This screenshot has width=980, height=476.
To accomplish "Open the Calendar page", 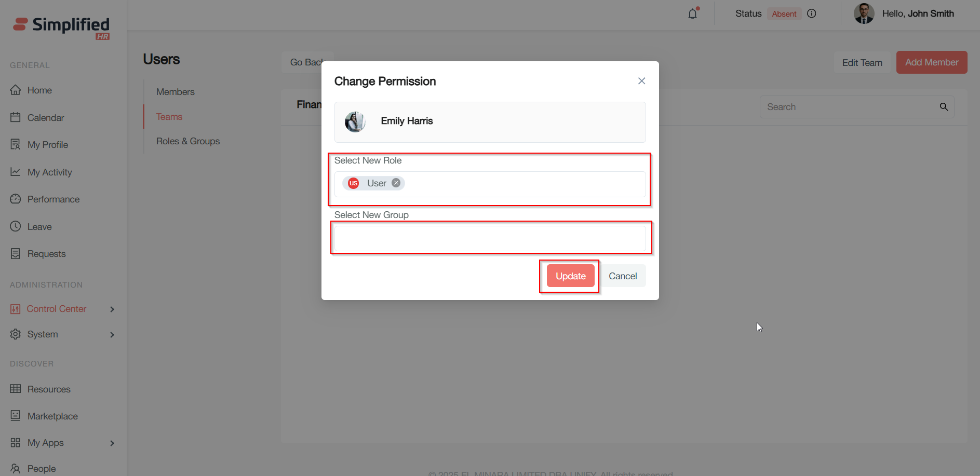I will pos(46,118).
